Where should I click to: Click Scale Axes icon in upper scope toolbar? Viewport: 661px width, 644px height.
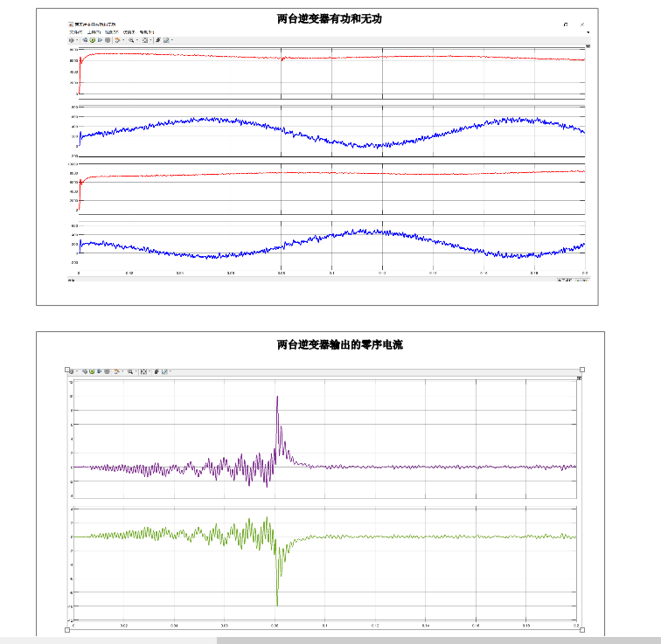pos(145,39)
